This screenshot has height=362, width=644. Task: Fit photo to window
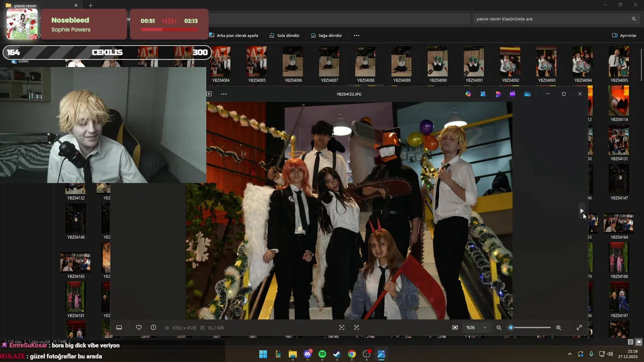tap(342, 327)
